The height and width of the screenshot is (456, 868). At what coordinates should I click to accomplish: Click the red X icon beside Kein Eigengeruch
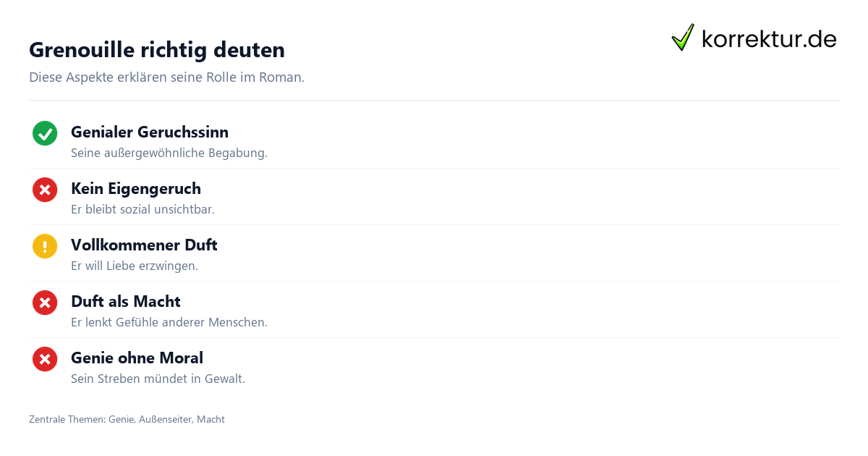pyautogui.click(x=45, y=190)
